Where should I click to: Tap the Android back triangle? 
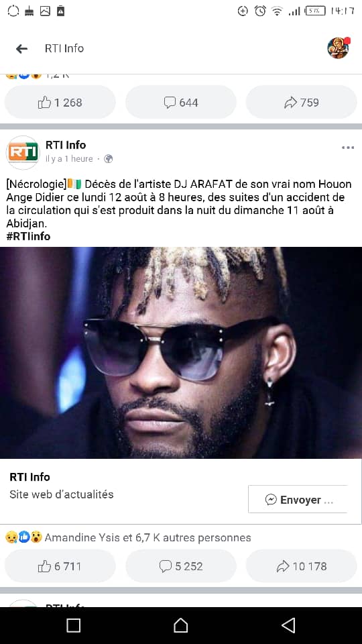click(x=288, y=625)
